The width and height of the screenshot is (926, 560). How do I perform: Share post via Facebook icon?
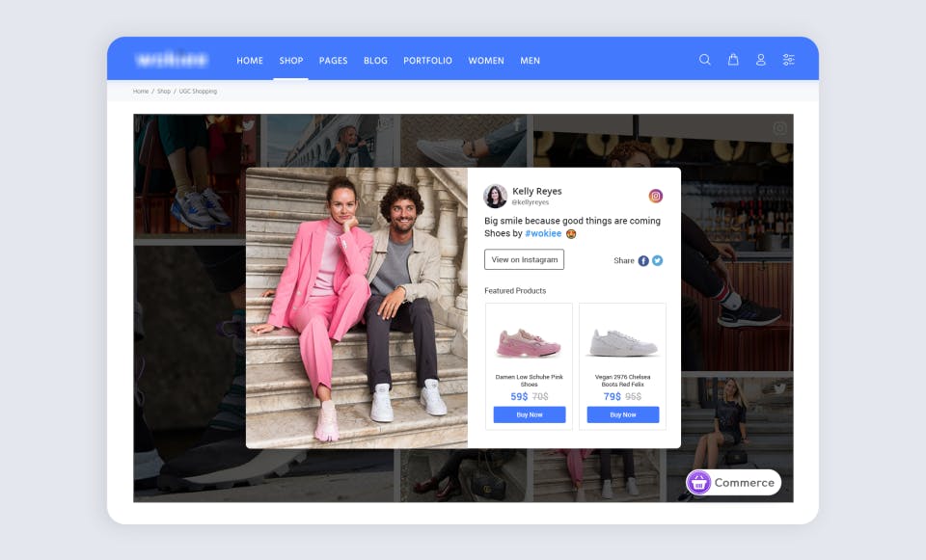[643, 261]
